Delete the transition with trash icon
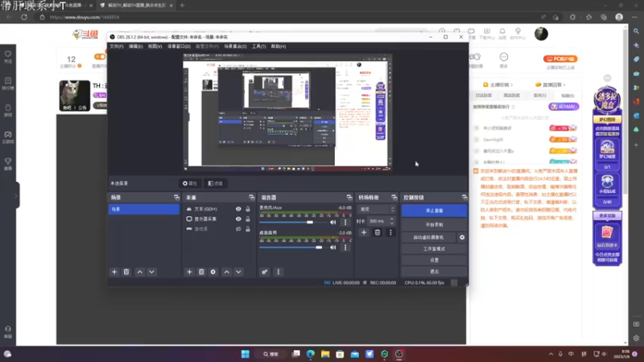The height and width of the screenshot is (362, 644). (x=378, y=232)
